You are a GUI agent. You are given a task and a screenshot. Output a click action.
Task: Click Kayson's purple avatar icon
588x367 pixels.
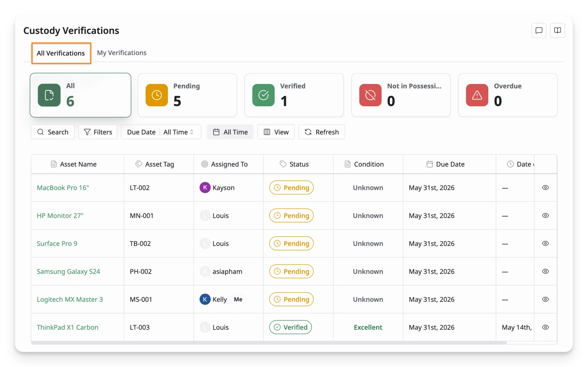point(205,187)
